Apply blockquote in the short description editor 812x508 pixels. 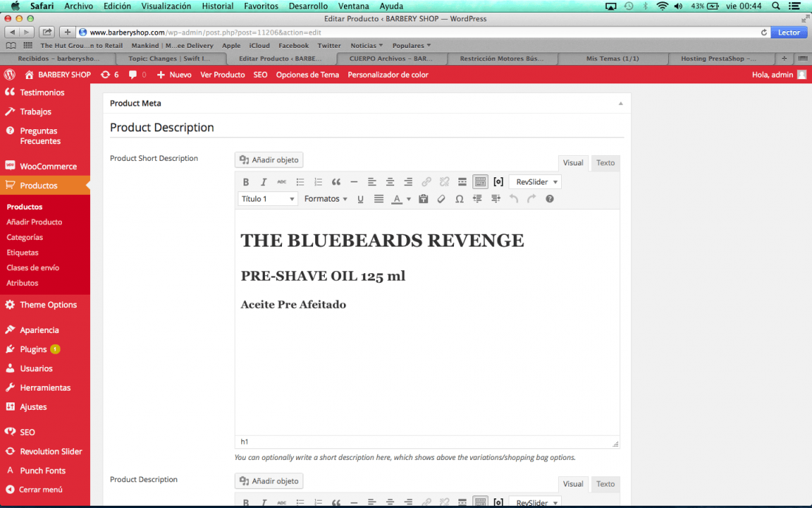[x=336, y=182]
